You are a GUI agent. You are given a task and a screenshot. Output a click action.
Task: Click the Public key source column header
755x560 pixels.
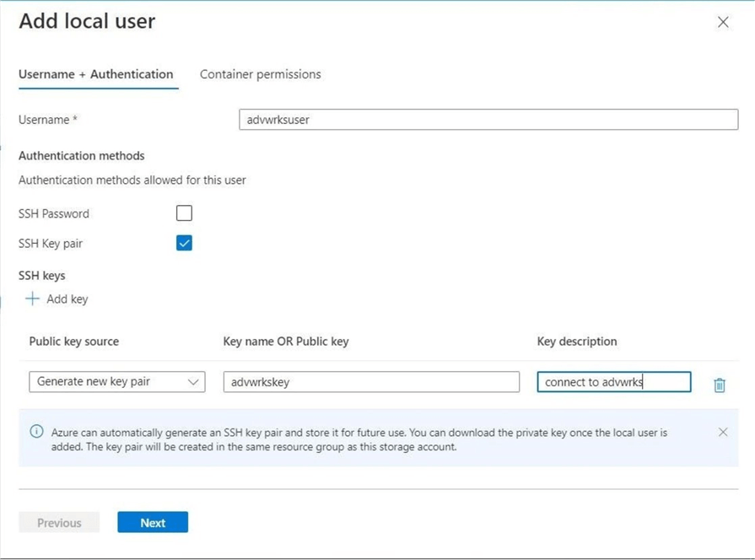click(x=74, y=342)
